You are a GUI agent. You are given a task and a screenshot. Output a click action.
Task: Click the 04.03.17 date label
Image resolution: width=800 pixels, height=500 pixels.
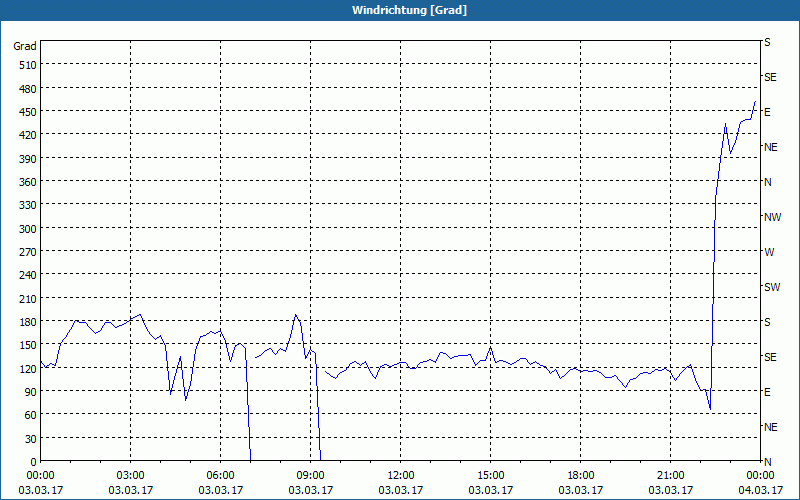[x=761, y=490]
